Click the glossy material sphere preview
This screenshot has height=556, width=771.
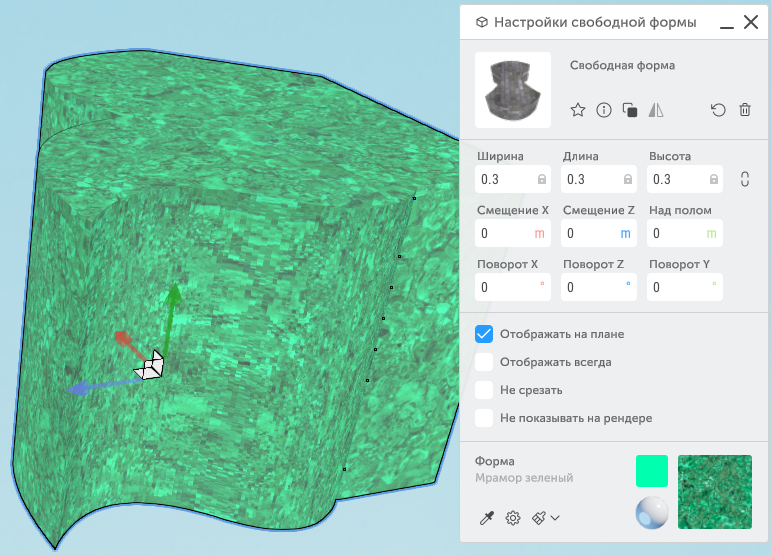pyautogui.click(x=652, y=513)
